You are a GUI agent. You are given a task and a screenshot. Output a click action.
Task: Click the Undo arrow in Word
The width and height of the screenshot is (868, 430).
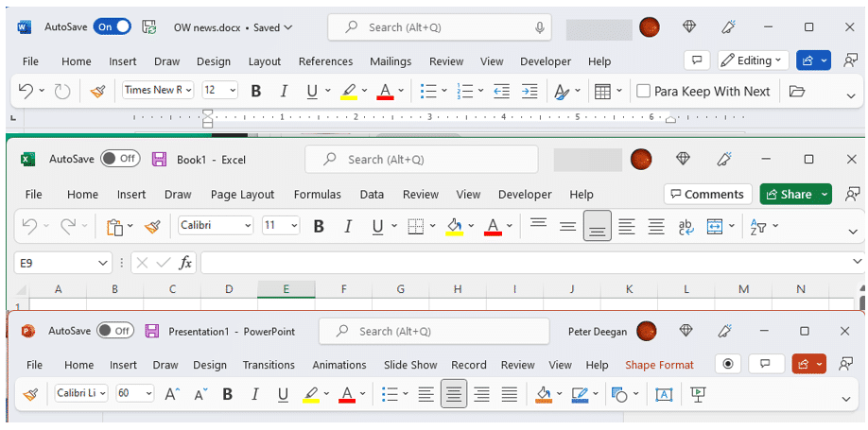[26, 92]
